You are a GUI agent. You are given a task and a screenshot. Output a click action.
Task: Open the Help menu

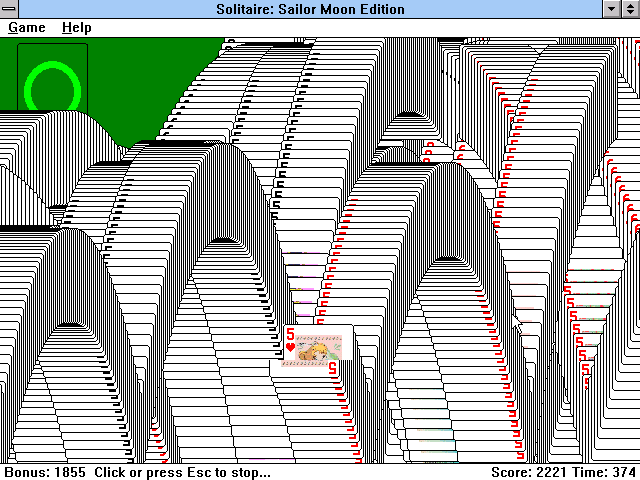77,28
